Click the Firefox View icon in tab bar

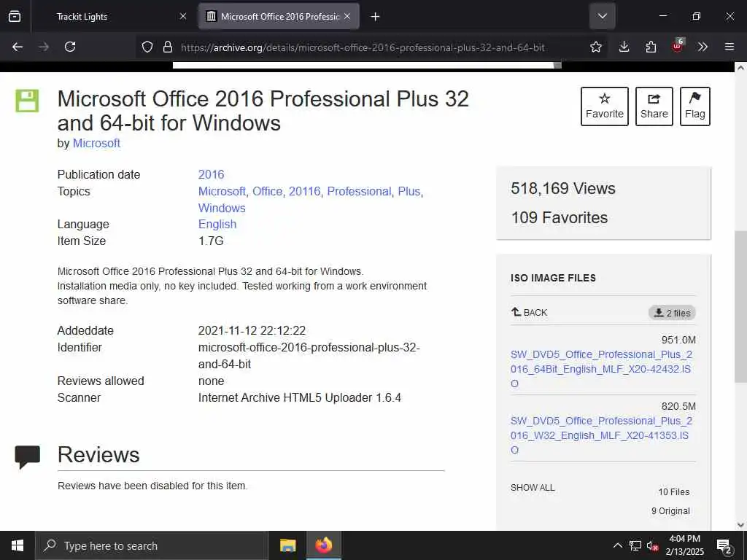15,16
